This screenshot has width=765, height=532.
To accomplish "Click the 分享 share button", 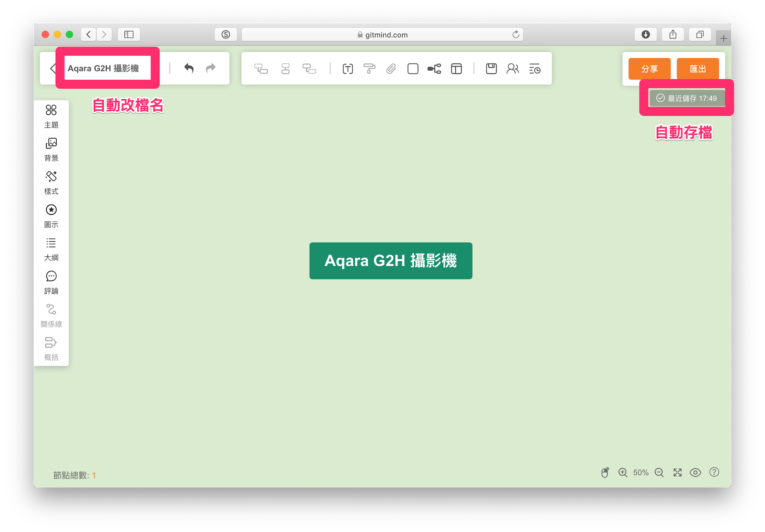I will (x=650, y=69).
